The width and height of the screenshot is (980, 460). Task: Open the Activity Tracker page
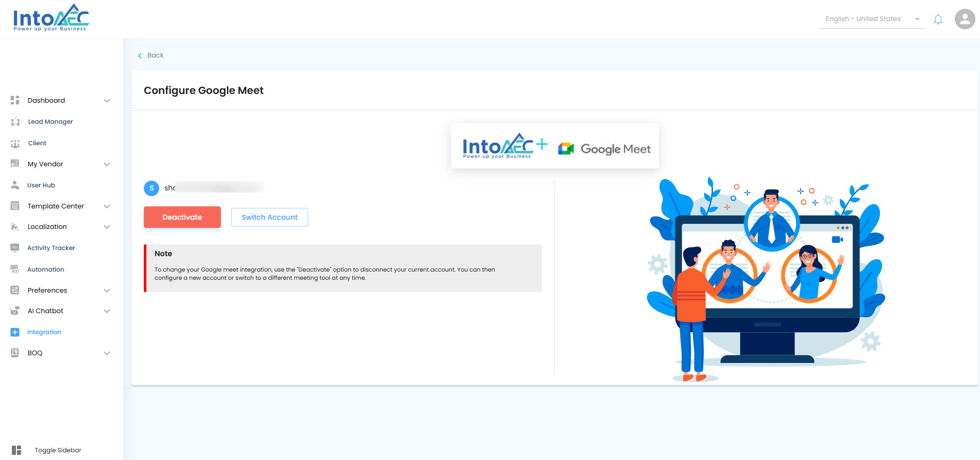pyautogui.click(x=51, y=248)
